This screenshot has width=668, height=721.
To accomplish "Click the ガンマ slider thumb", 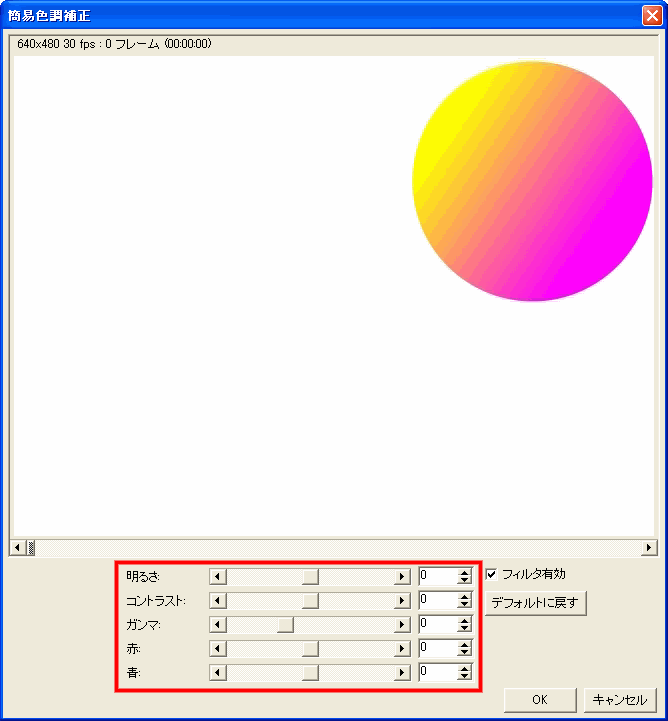I will 285,624.
